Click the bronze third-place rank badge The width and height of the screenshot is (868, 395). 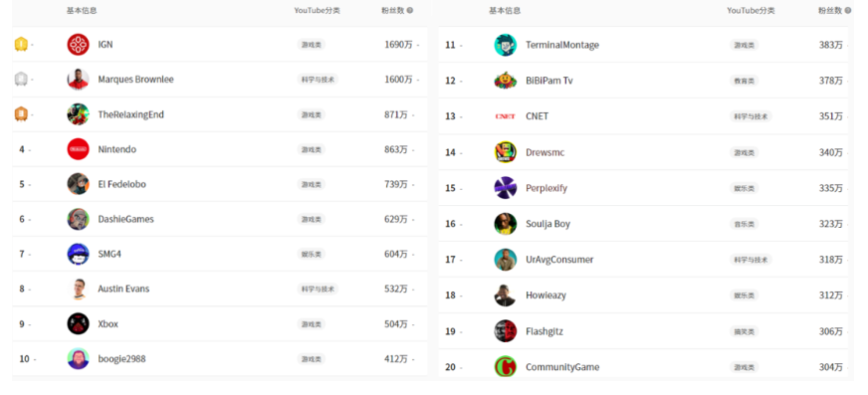pos(21,114)
